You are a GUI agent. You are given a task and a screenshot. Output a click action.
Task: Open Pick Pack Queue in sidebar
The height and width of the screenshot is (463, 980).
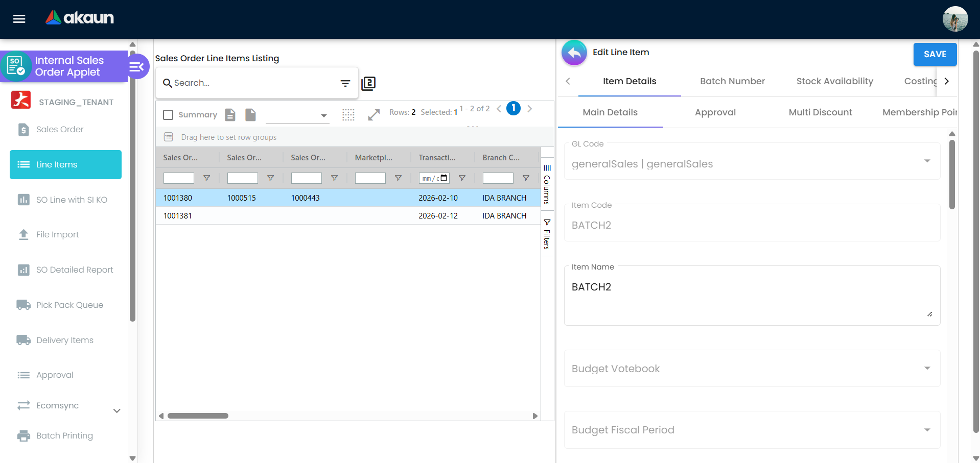[x=69, y=305]
